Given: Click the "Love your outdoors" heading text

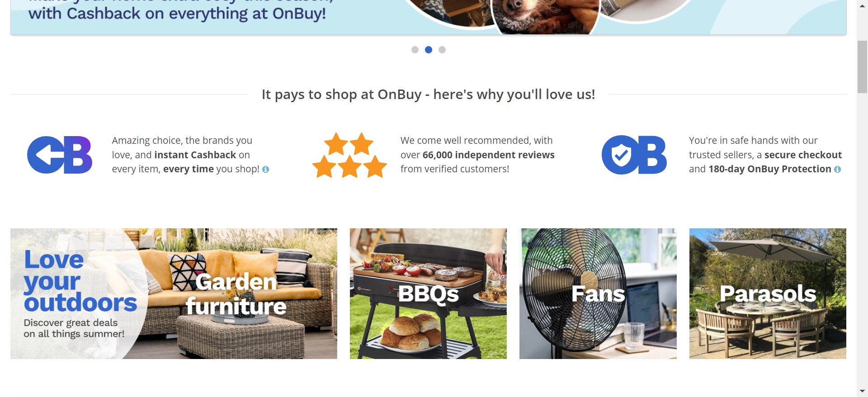Looking at the screenshot, I should coord(80,281).
